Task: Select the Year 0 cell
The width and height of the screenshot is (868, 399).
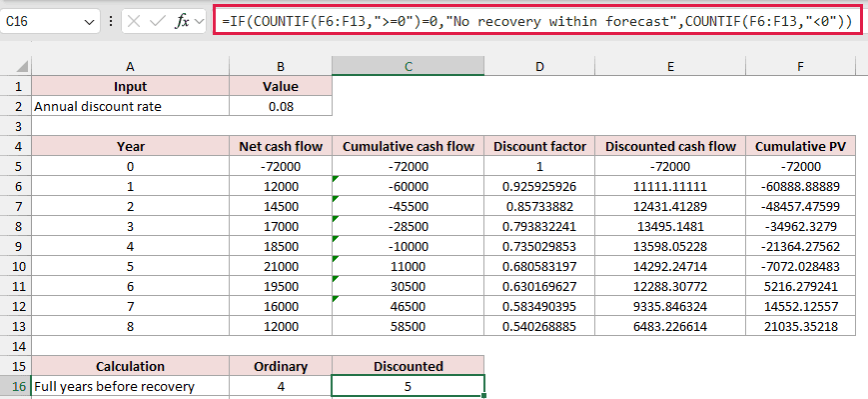Action: (x=130, y=166)
